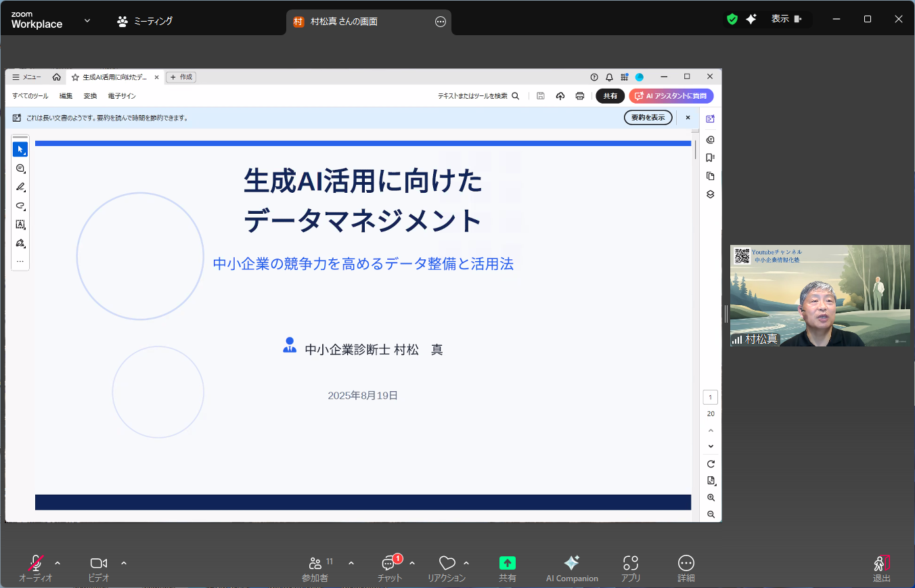
Task: Click the presenter video thumbnail of 村松真
Action: pyautogui.click(x=820, y=296)
